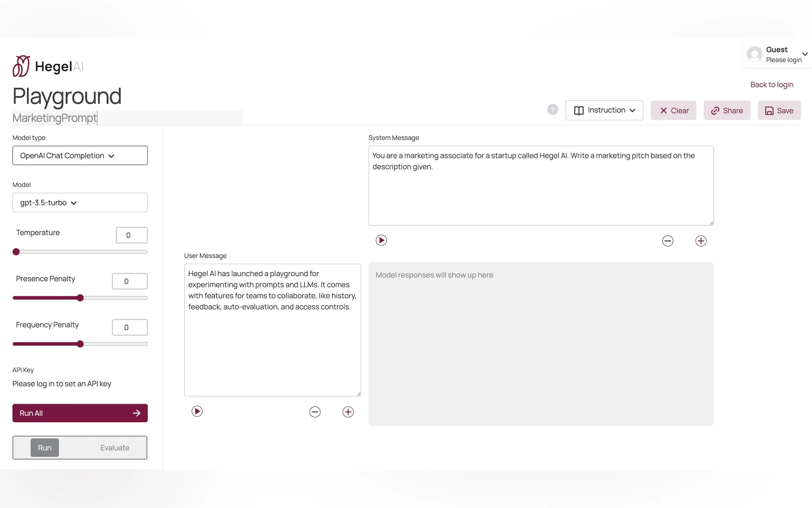812x508 pixels.
Task: Click the MarketingPrompt name field
Action: pyautogui.click(x=128, y=118)
